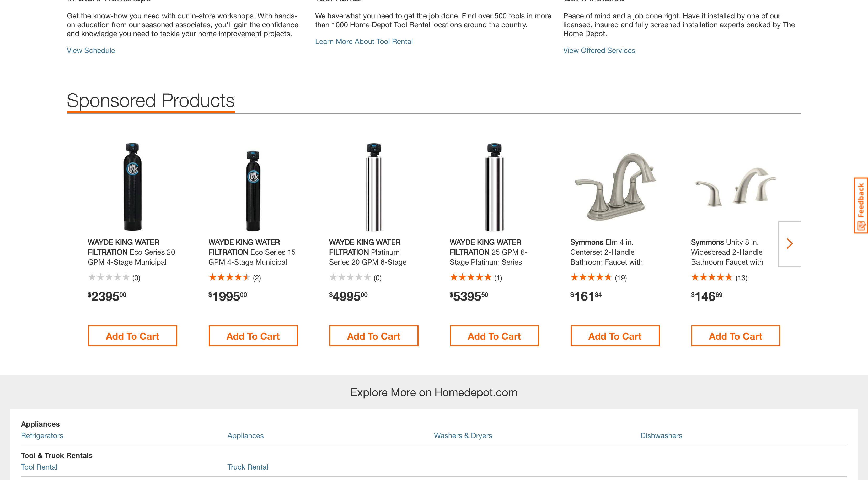Open the Feedback side tab
868x480 pixels.
[861, 205]
